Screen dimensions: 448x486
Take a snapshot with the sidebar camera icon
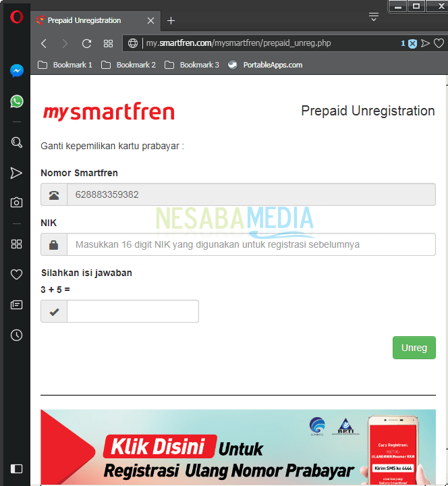[x=16, y=202]
